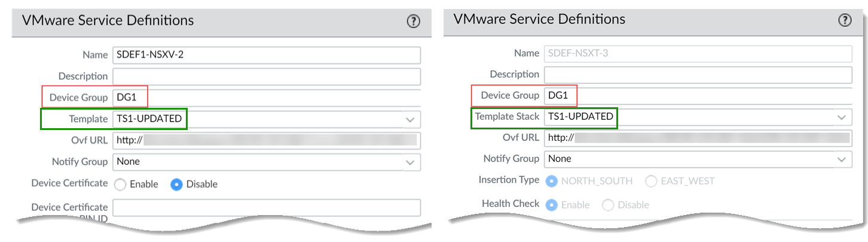Enable Device Certificate radio button

point(120,184)
